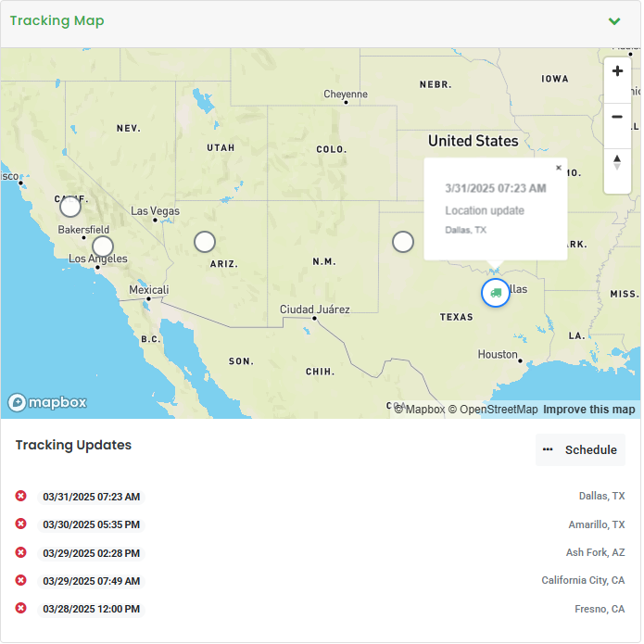644x644 pixels.
Task: Zoom out on the map
Action: tap(617, 118)
